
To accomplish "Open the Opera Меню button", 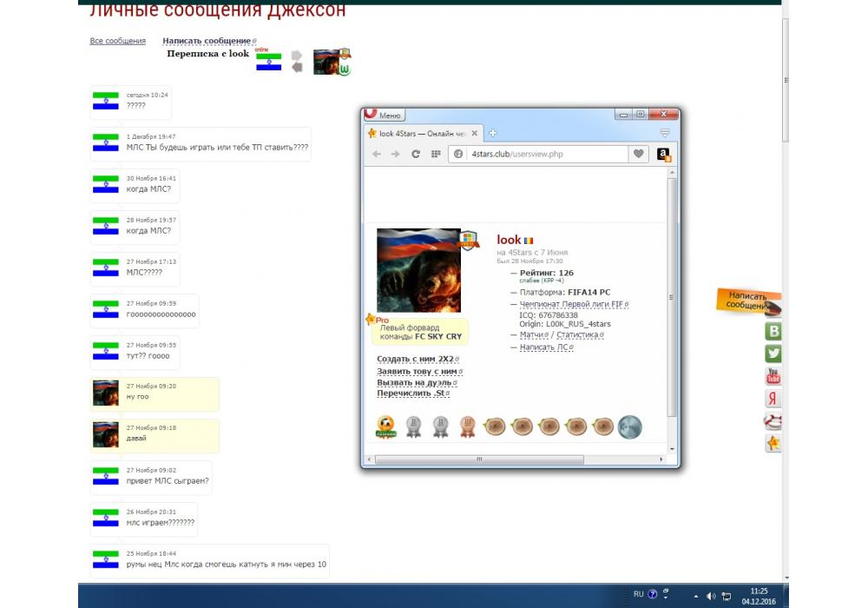I will tap(385, 115).
